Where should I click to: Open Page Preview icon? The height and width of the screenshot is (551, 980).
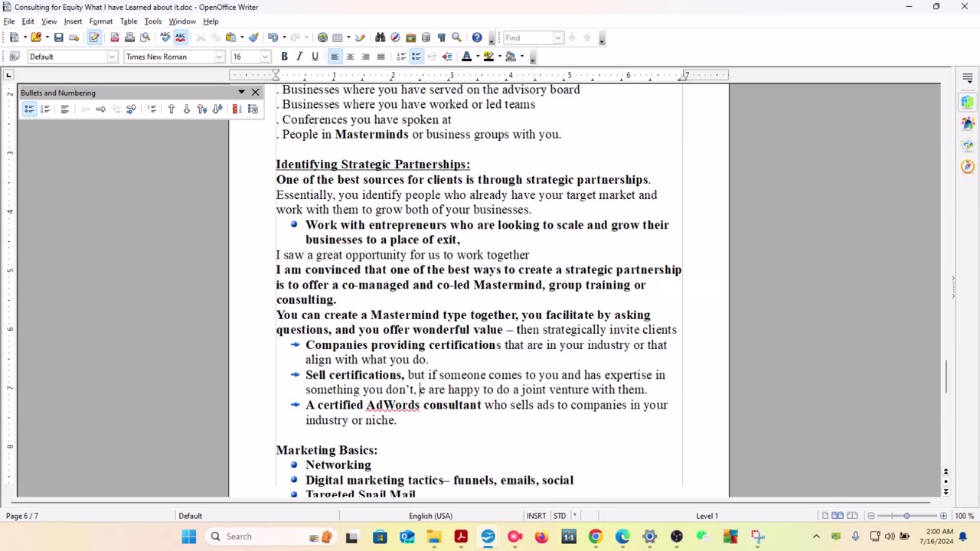145,37
